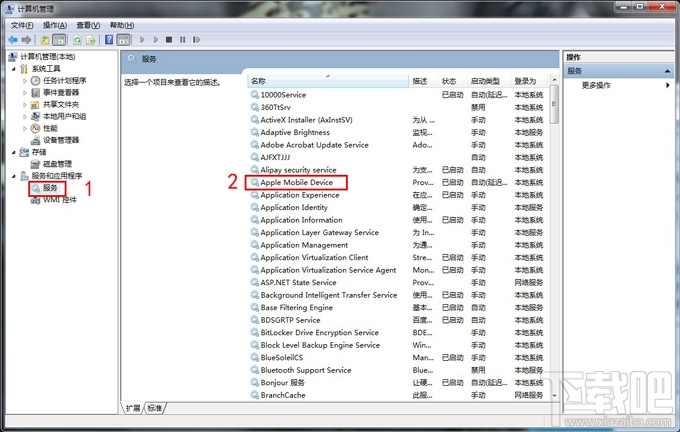Select the 任务计划程序 clock icon

click(x=36, y=81)
